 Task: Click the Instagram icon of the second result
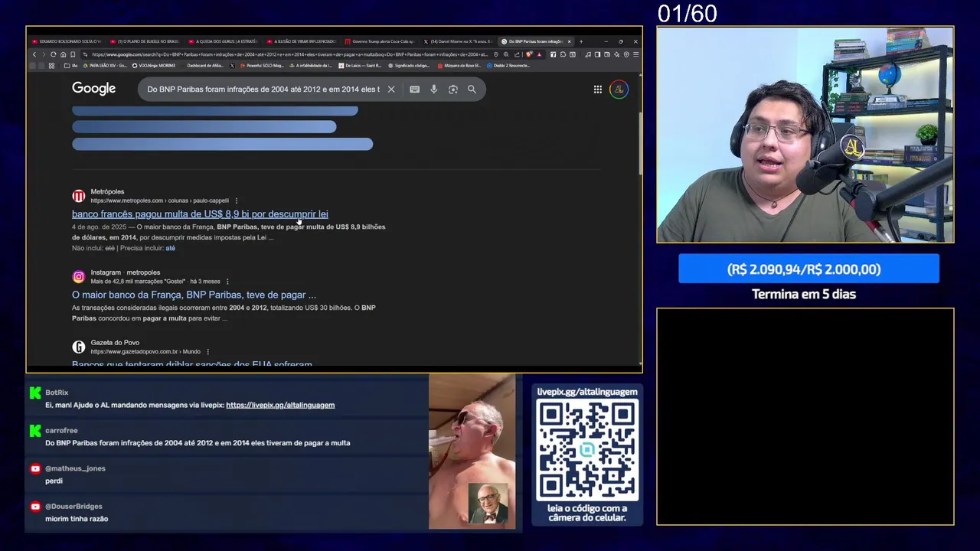tap(79, 277)
